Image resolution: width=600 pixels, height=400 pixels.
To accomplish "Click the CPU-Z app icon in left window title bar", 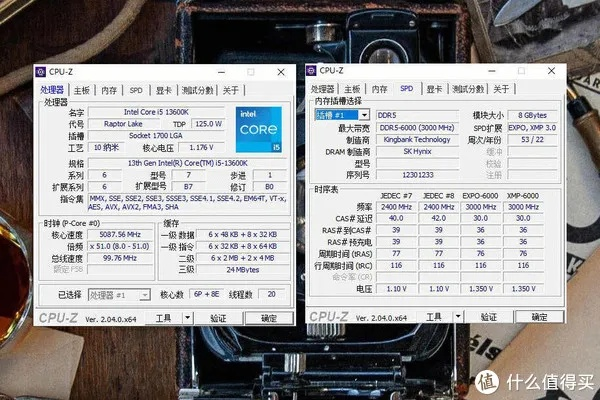I will [41, 72].
